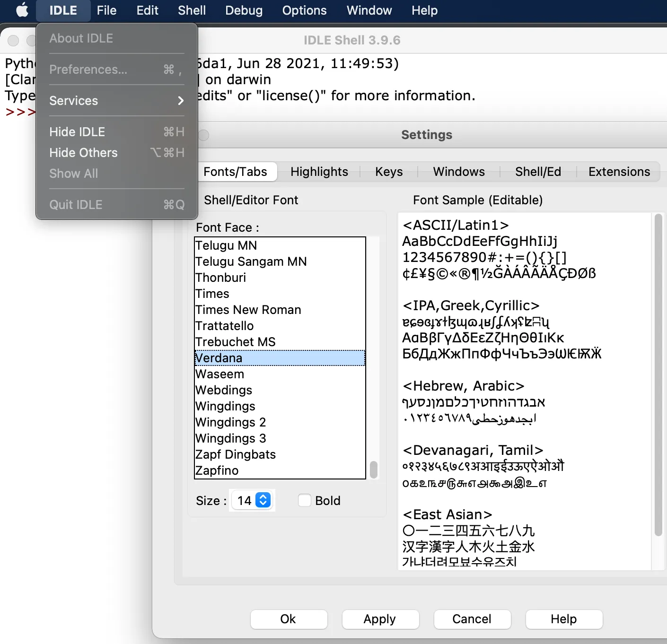Screen dimensions: 667x644
Task: Open the Window menu
Action: 369,10
